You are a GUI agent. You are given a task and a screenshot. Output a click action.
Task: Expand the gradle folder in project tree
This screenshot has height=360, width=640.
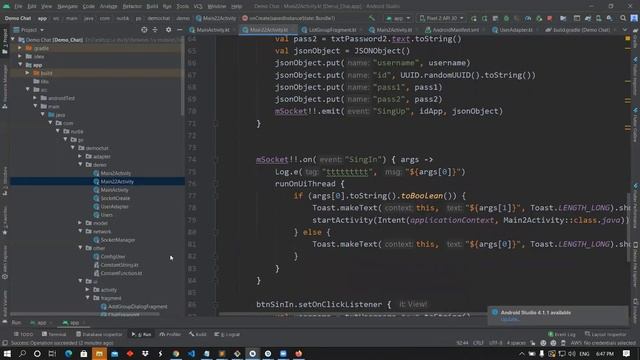[20, 48]
